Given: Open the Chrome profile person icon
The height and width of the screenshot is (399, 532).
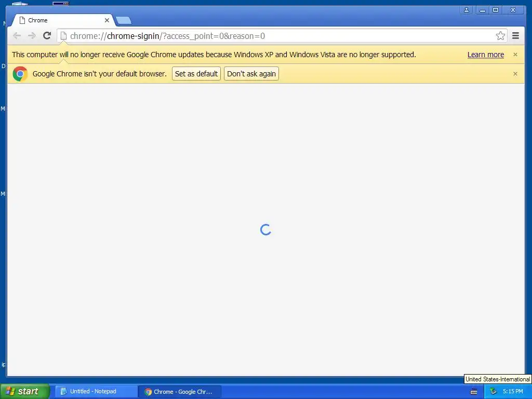Looking at the screenshot, I should coord(467,10).
